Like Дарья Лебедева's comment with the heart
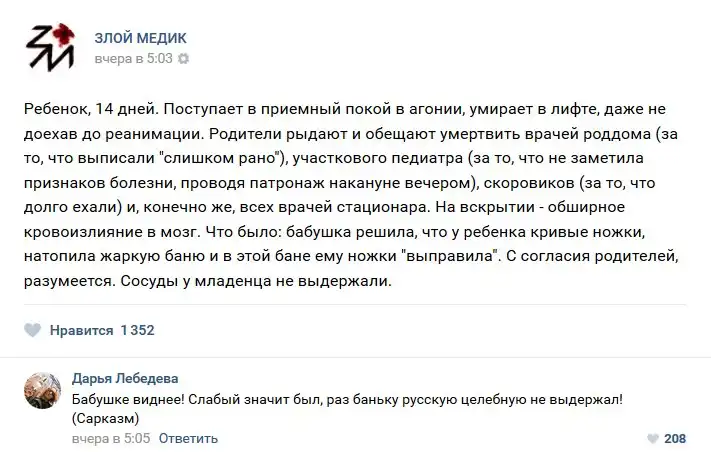Screen dimensions: 711x452 pos(653,438)
